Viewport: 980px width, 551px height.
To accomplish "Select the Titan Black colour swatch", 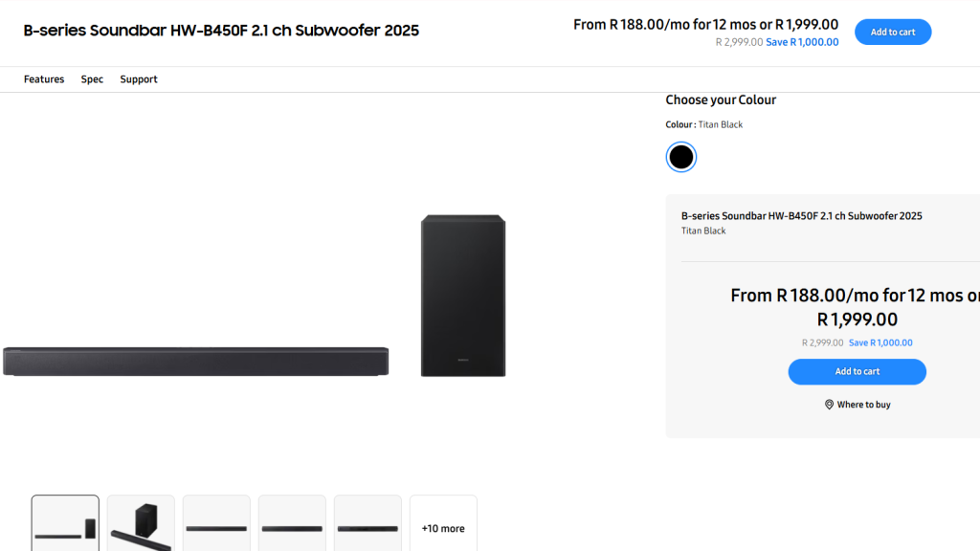I will [x=681, y=157].
